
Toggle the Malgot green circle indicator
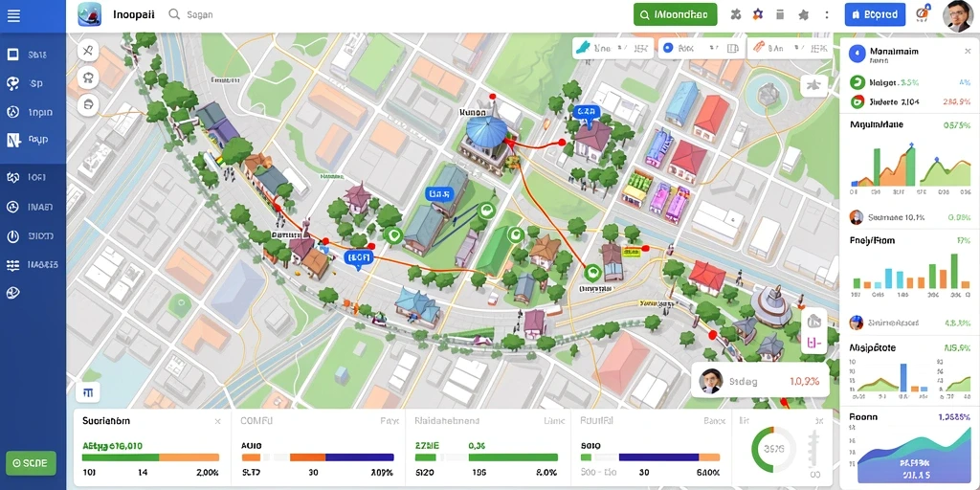click(x=857, y=82)
